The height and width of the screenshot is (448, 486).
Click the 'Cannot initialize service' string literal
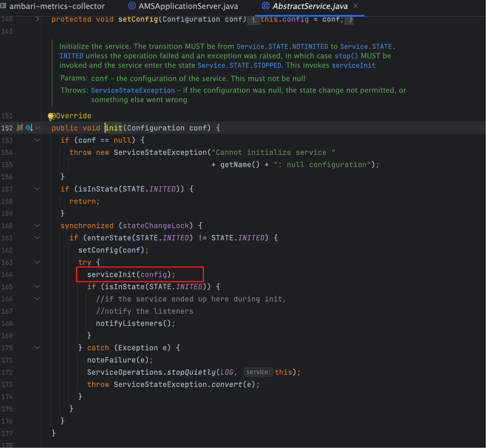click(x=273, y=152)
